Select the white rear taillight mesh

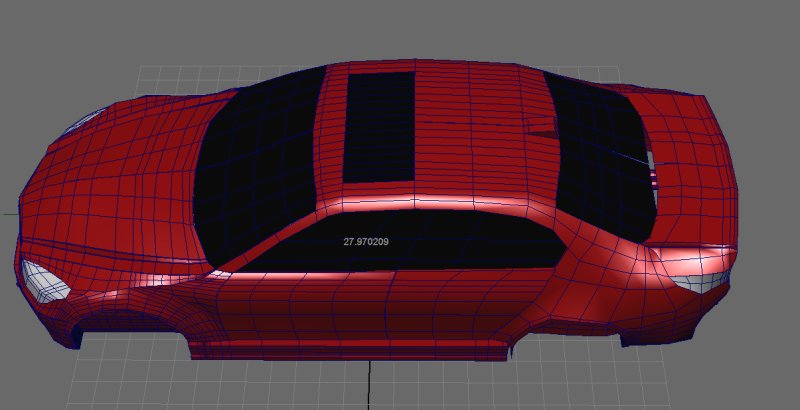[700, 282]
